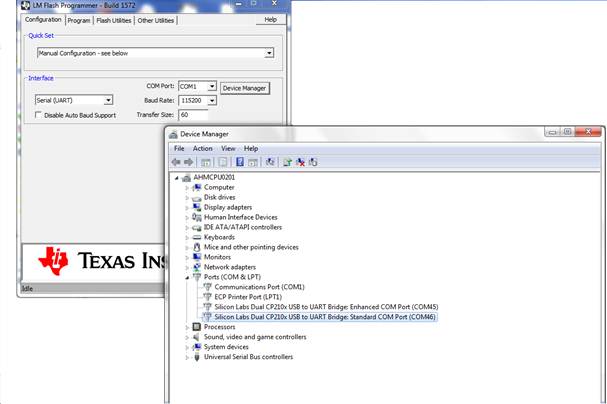Viewport: 607px width, 404px height.
Task: Click the Back arrow in Device Manager toolbar
Action: (176, 162)
